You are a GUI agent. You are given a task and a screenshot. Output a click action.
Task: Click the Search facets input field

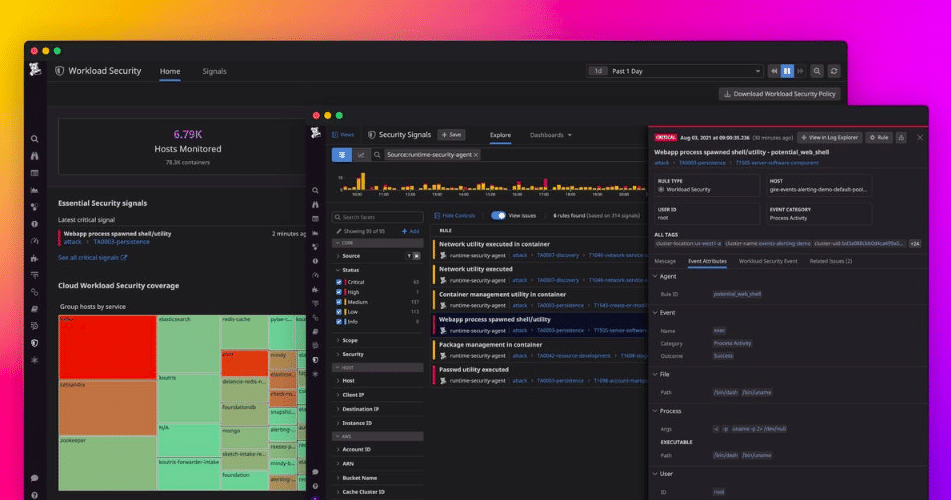[x=377, y=217]
